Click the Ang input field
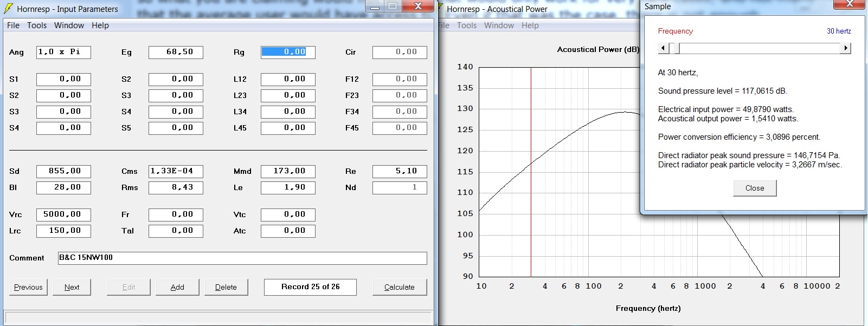Image resolution: width=868 pixels, height=326 pixels. pos(63,52)
